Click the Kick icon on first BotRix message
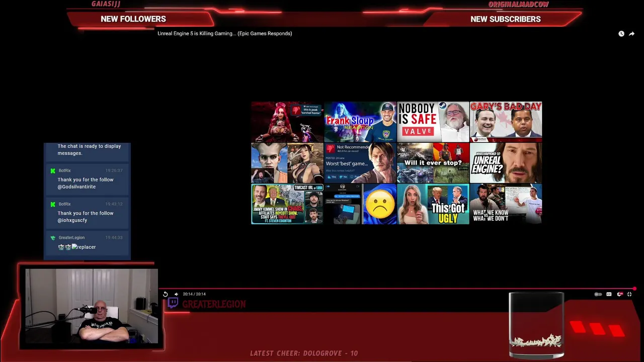 (x=53, y=171)
